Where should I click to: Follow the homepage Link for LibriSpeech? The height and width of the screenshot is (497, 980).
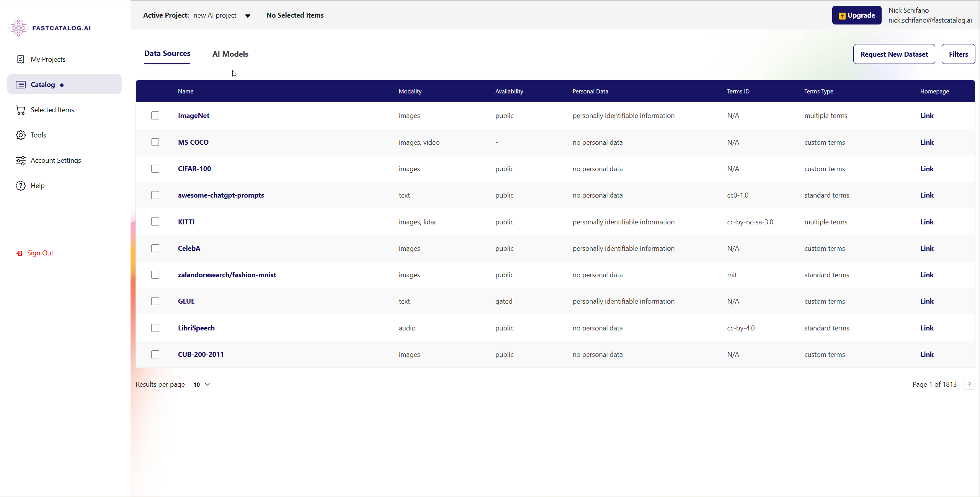[x=927, y=328]
